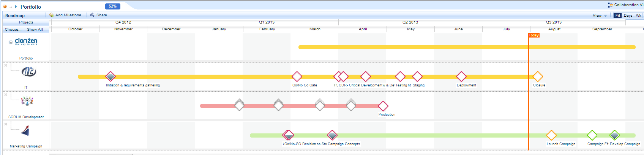This screenshot has height=155, width=644.
Task: Select the Roadmap tab
Action: click(x=15, y=16)
